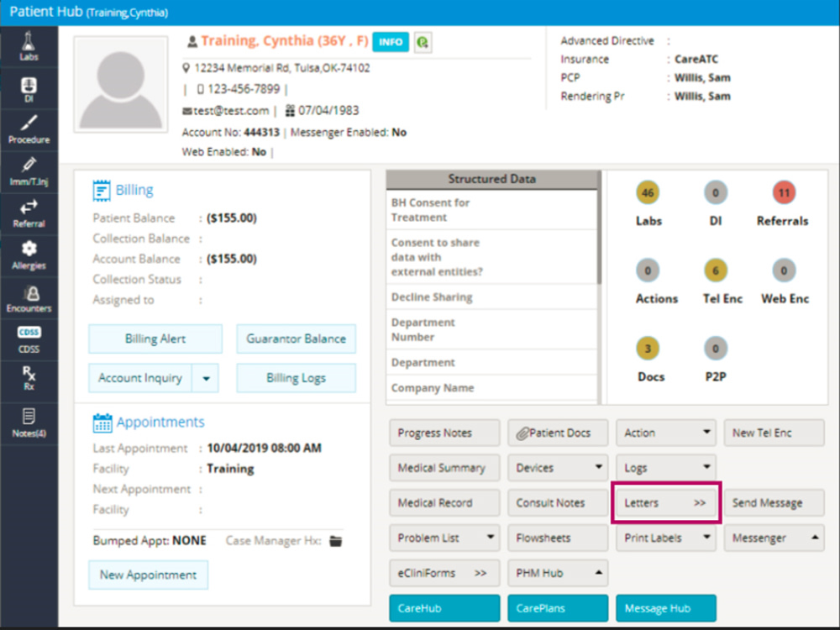Open Progress Notes

(x=444, y=433)
